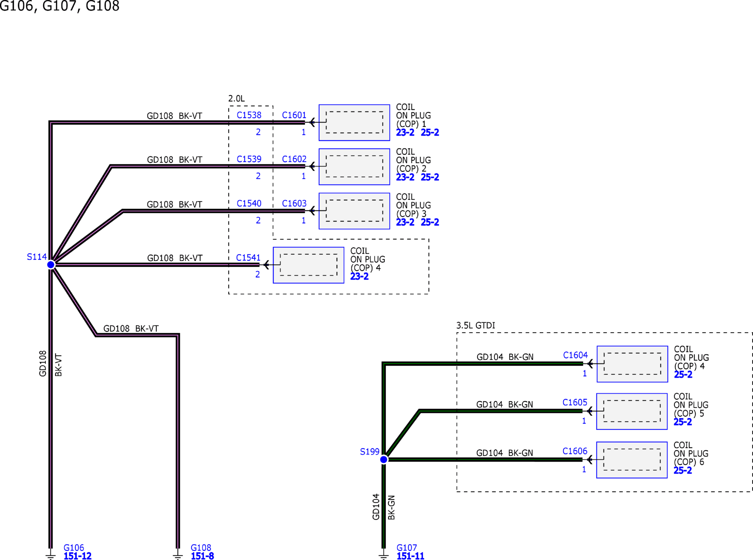This screenshot has width=753, height=560.
Task: Click the C1603 connector label
Action: click(294, 204)
